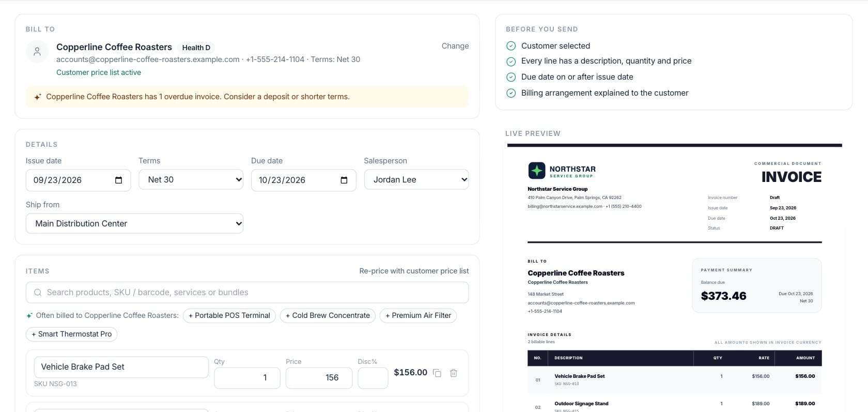
Task: Click 'Re-price with customer price list'
Action: 414,271
